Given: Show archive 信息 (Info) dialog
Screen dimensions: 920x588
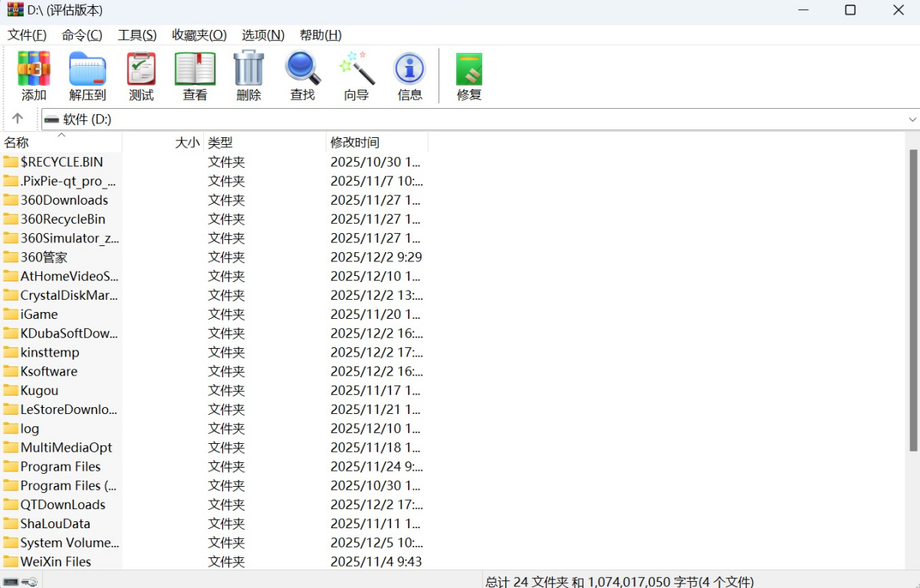Looking at the screenshot, I should (409, 74).
